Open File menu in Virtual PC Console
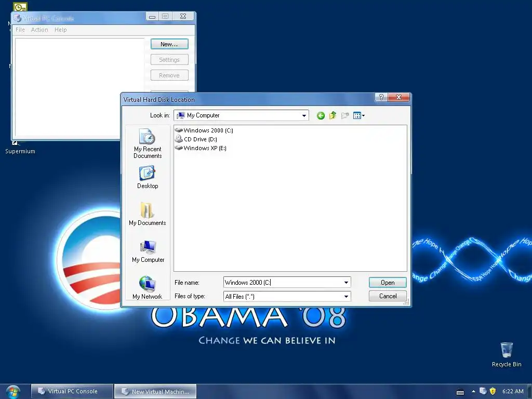This screenshot has height=399, width=532. (20, 30)
